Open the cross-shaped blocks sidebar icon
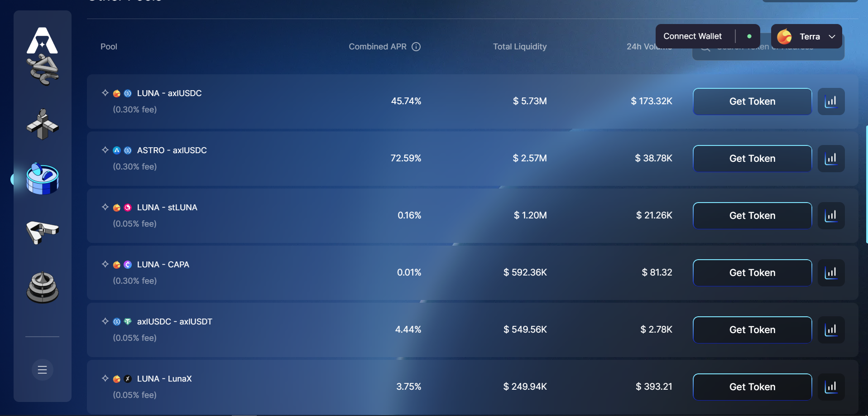The image size is (868, 416). coord(43,124)
